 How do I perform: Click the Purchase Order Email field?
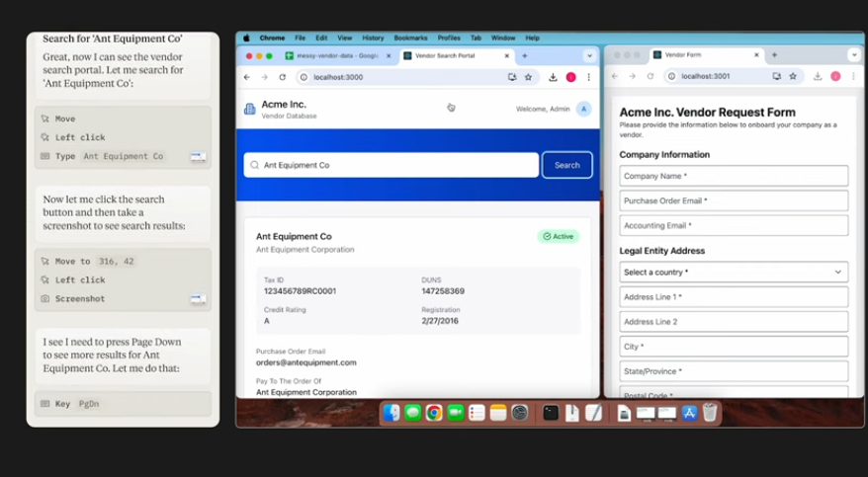pyautogui.click(x=734, y=200)
